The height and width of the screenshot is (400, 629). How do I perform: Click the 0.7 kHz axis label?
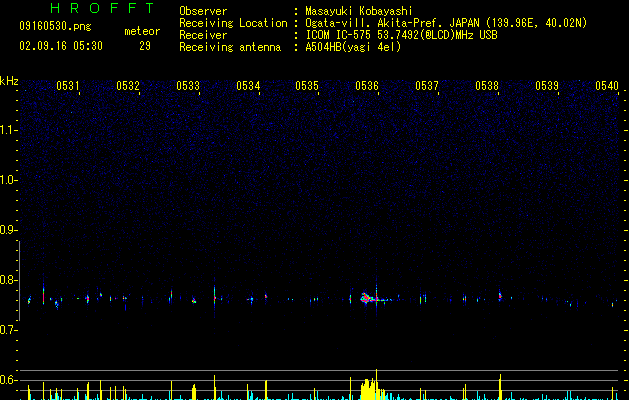(8, 330)
